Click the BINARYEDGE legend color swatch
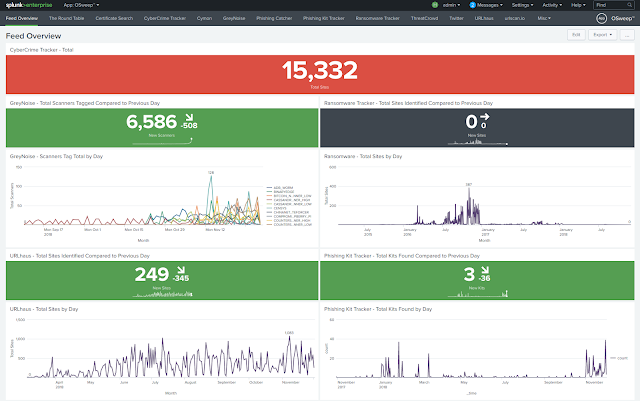 [269, 192]
